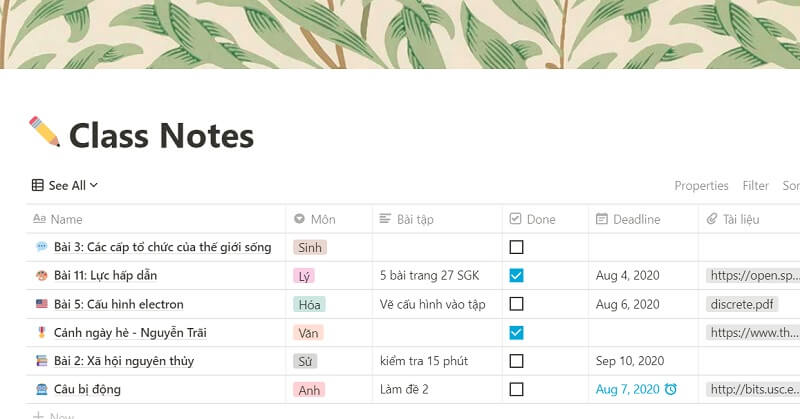This screenshot has width=800, height=419.
Task: Add a new row with New
Action: [x=54, y=414]
